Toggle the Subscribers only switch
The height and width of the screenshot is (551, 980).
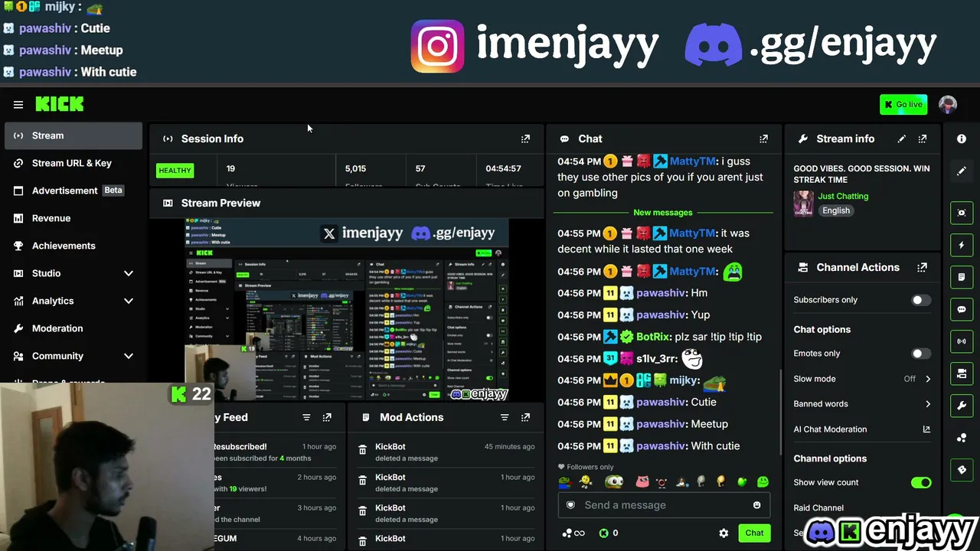[921, 300]
